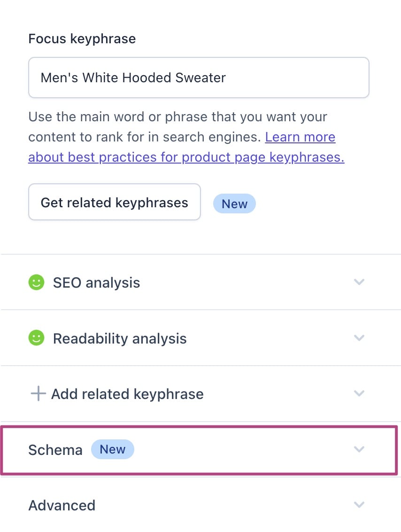
Task: Expand the Schema section chevron
Action: tap(359, 449)
